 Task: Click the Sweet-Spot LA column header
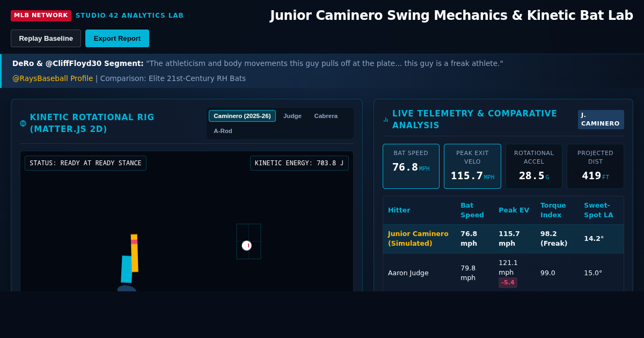pos(598,210)
